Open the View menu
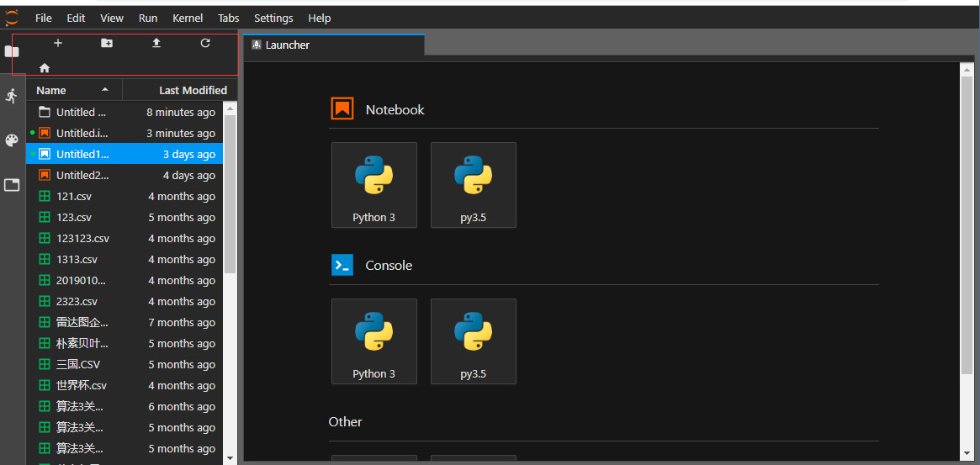Image resolution: width=980 pixels, height=465 pixels. pos(112,18)
